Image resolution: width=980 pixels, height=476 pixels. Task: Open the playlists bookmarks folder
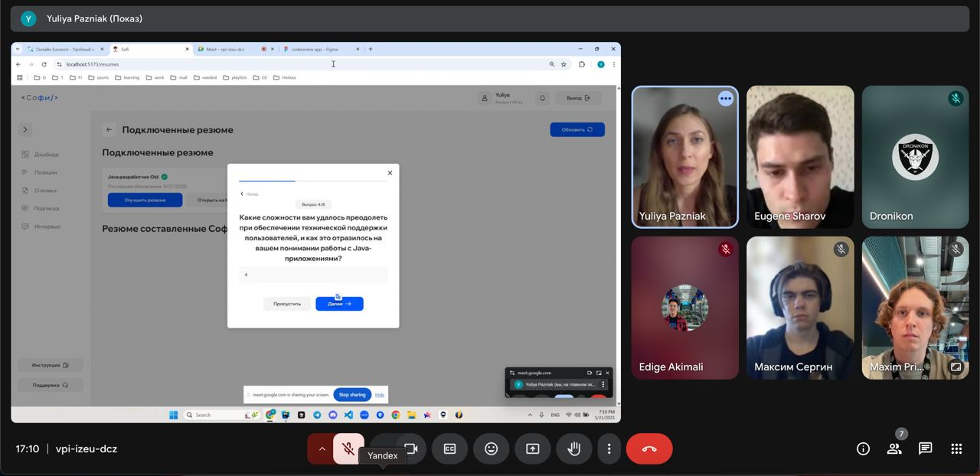236,77
